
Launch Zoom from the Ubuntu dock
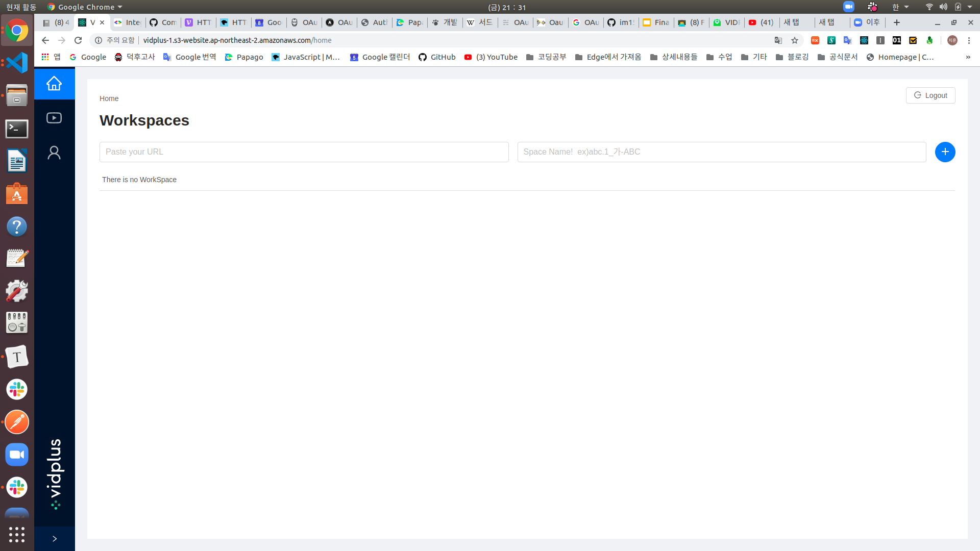pyautogui.click(x=17, y=455)
